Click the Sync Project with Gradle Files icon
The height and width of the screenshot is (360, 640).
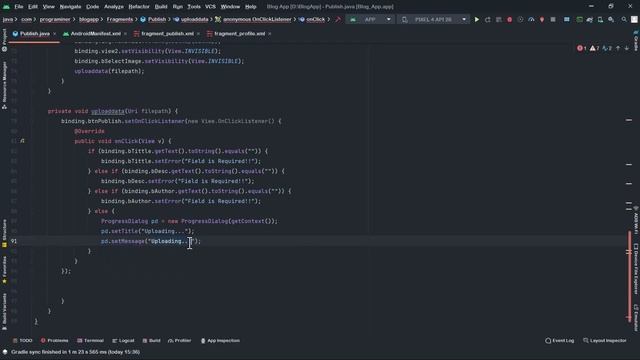(x=590, y=19)
